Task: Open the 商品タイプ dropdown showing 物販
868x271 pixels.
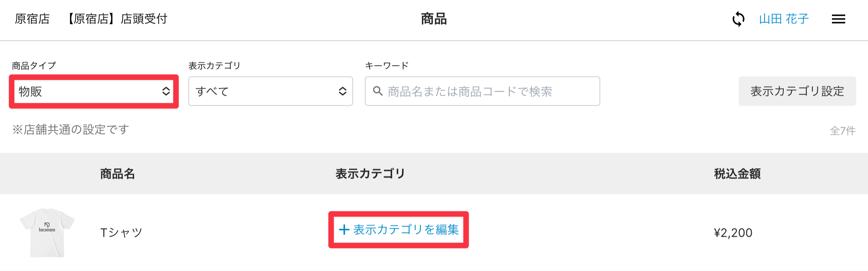Action: 94,91
